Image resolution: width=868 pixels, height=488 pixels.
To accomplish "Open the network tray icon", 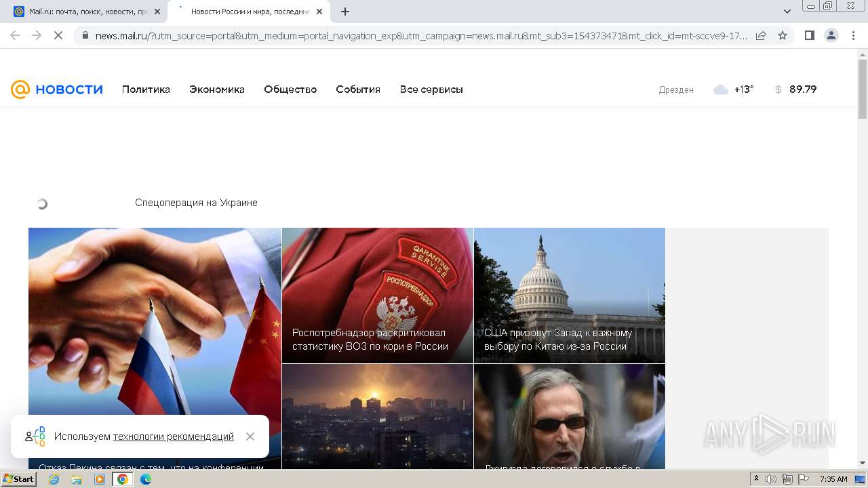I will (x=787, y=479).
